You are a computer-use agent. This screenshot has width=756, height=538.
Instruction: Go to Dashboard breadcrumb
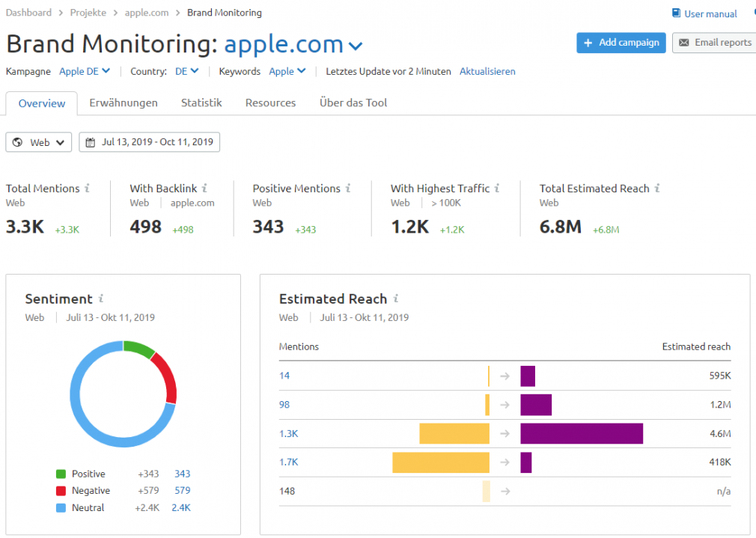[28, 13]
